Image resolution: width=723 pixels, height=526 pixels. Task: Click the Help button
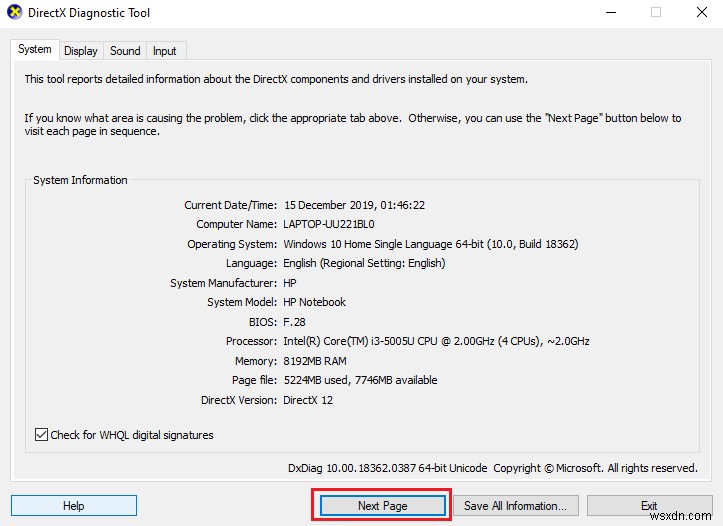[x=74, y=506]
